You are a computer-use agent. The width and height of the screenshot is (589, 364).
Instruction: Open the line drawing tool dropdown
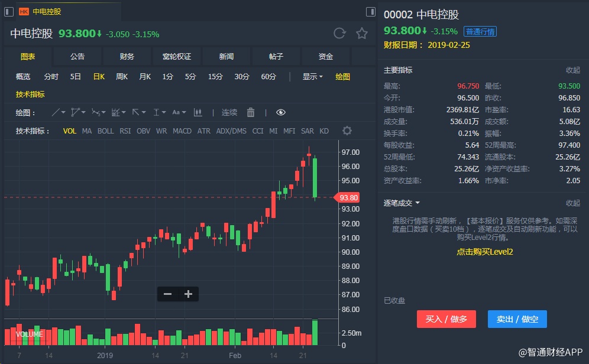tap(59, 112)
